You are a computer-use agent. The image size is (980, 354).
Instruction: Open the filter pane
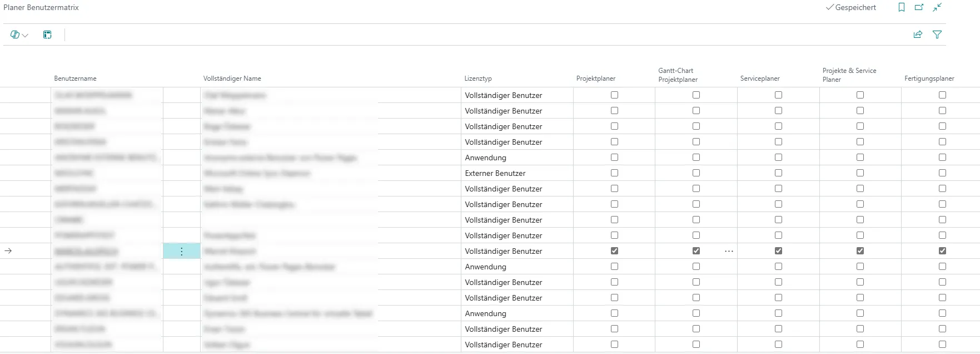[x=937, y=35]
